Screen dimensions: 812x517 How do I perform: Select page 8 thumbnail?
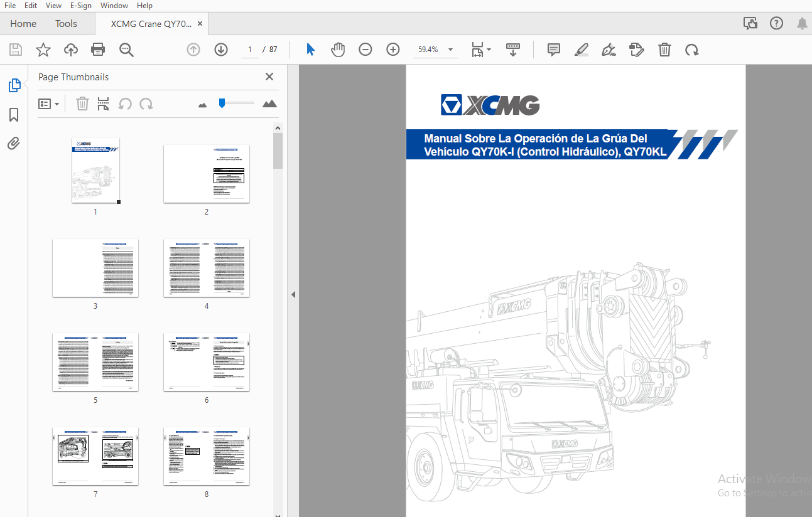207,456
